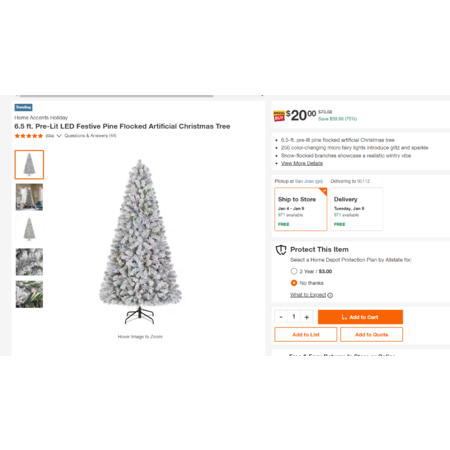Choose the Ship to Store fulfillment option
This screenshot has width=450, height=450.
click(301, 209)
